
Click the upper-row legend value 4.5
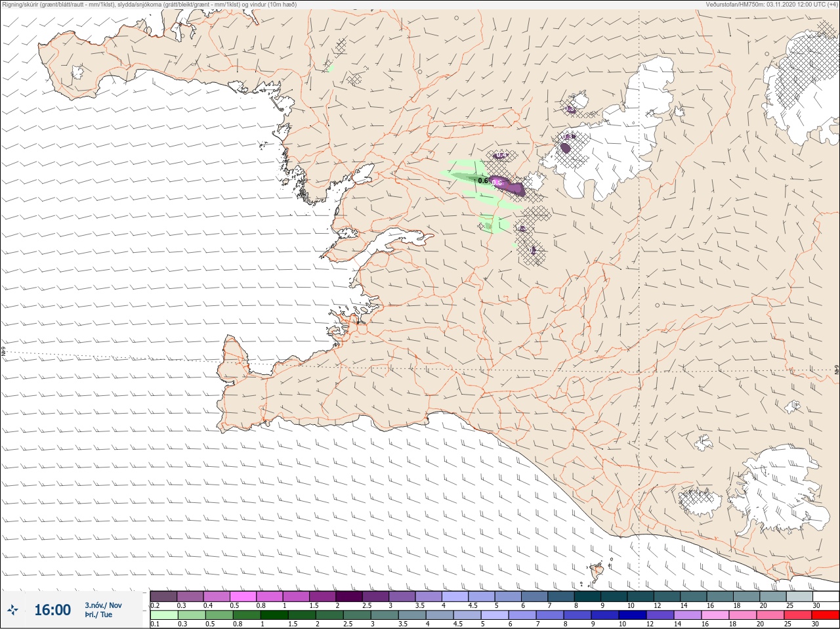pos(472,605)
